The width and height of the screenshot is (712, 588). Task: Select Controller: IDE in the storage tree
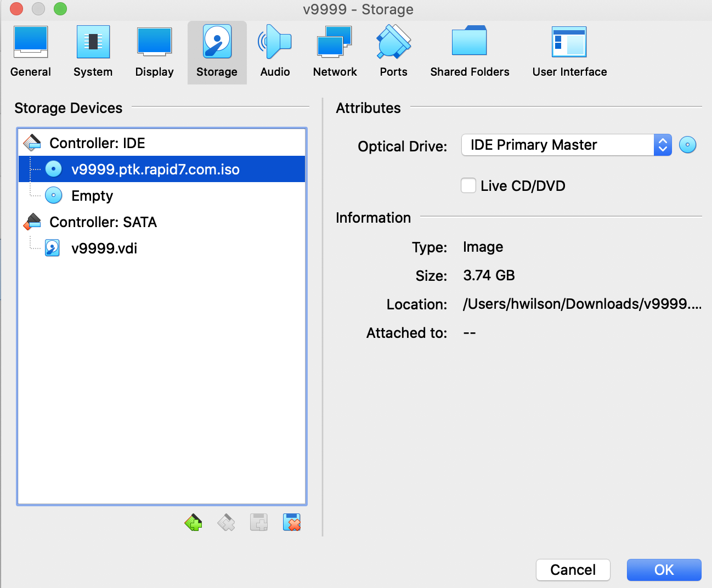point(97,143)
